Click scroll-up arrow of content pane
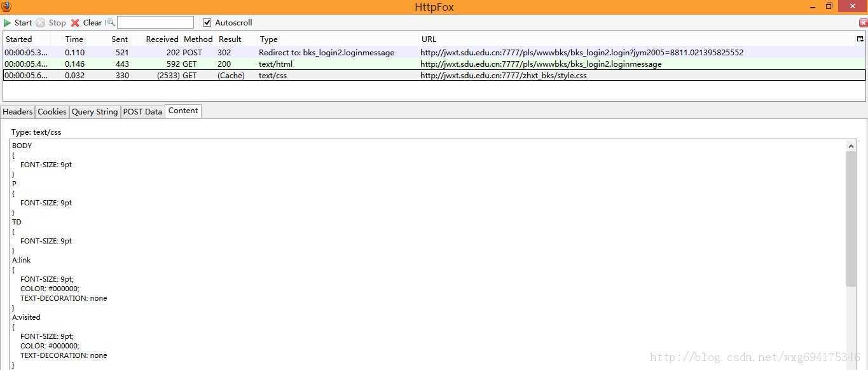This screenshot has height=370, width=868. [x=851, y=146]
